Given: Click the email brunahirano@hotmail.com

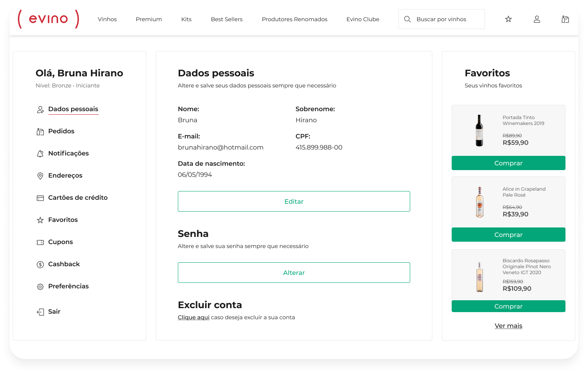Looking at the screenshot, I should click(220, 147).
